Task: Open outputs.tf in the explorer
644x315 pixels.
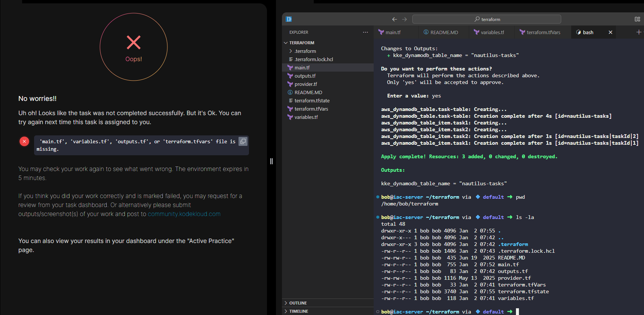Action: (x=305, y=76)
